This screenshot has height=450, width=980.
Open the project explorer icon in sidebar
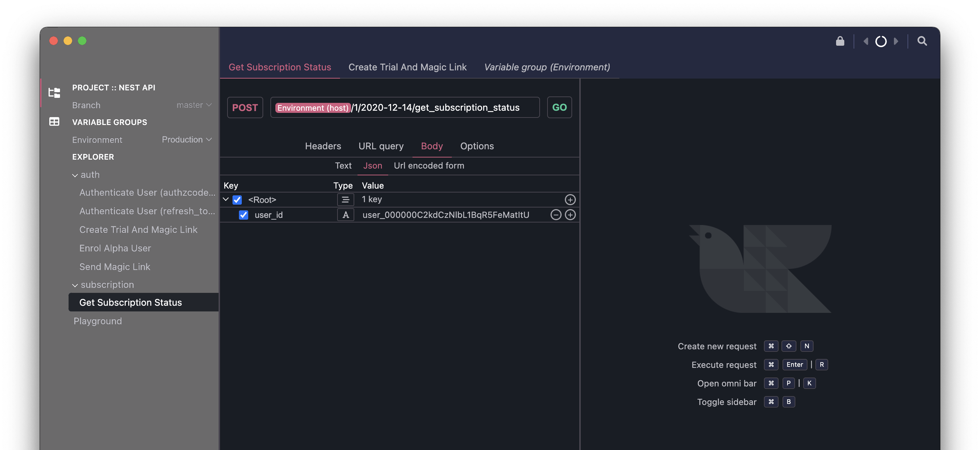click(54, 92)
